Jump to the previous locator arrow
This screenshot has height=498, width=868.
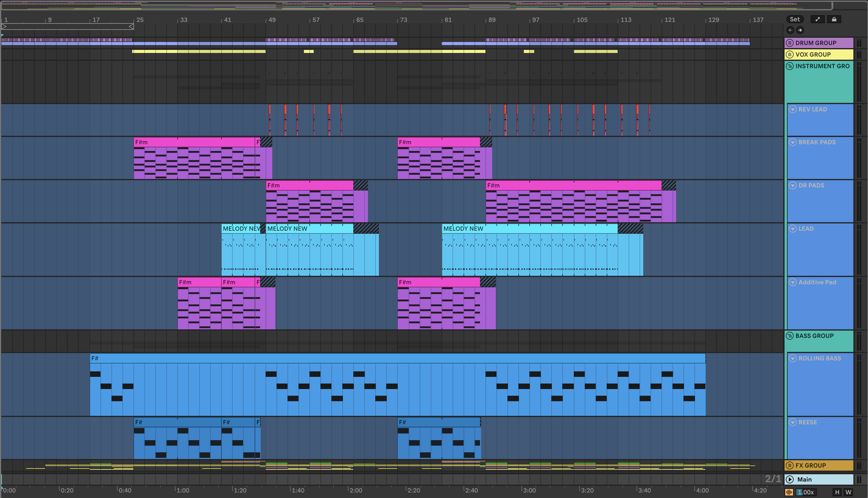coord(790,30)
